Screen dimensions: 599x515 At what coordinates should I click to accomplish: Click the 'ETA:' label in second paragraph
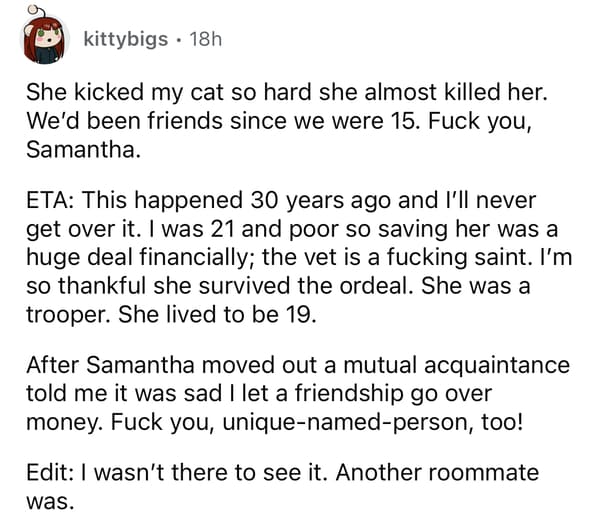pyautogui.click(x=50, y=200)
